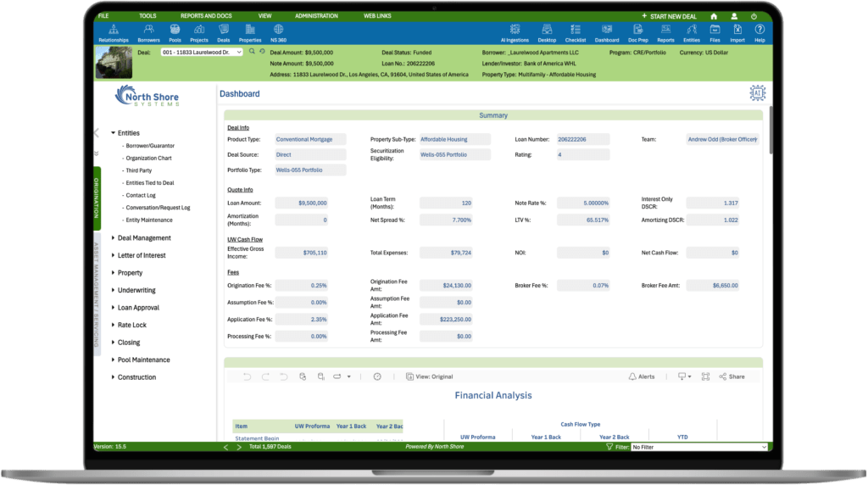
Task: Expand the Deal Management section
Action: (113, 238)
